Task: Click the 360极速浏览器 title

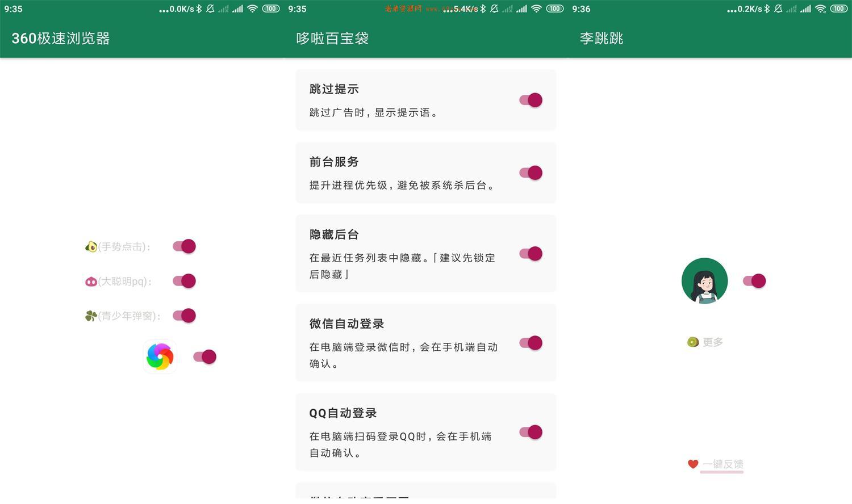Action: coord(61,38)
